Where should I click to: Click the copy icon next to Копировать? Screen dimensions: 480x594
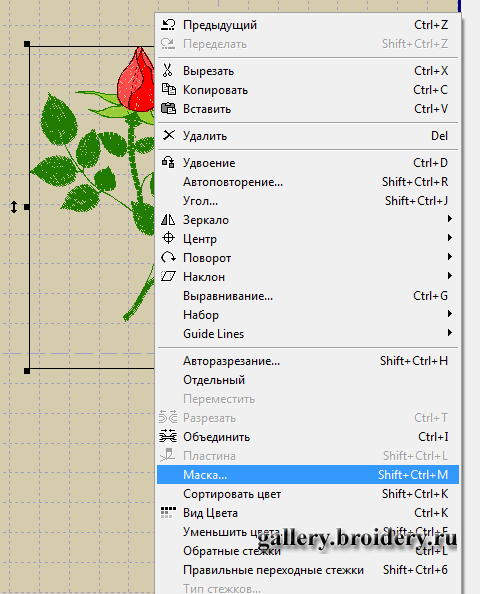point(169,89)
